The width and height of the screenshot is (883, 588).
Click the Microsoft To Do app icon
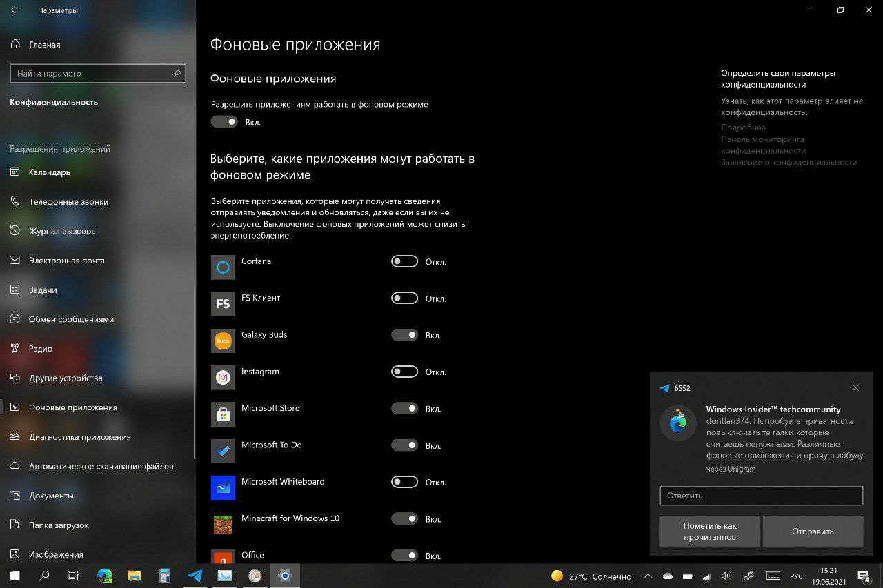(223, 451)
